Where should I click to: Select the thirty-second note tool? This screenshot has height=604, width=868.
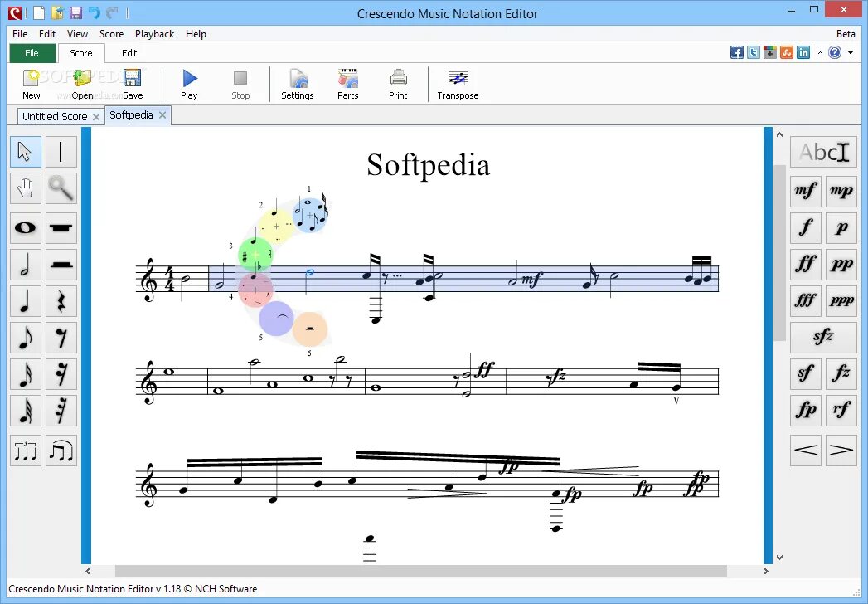[26, 411]
